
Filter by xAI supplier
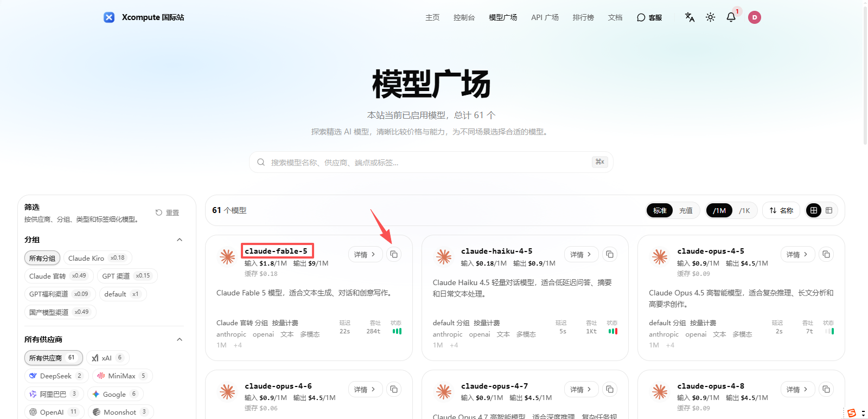(x=108, y=358)
